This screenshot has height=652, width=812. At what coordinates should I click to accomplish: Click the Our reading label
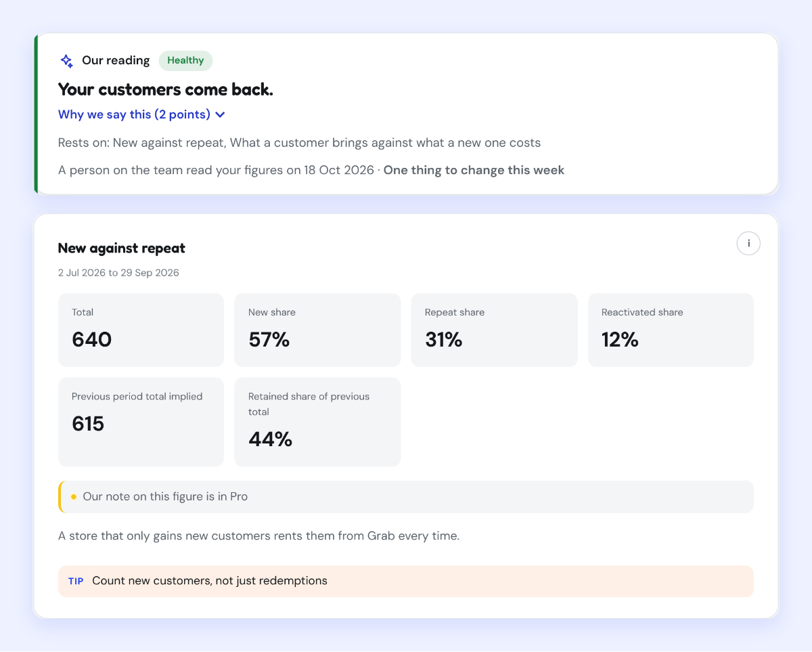116,60
